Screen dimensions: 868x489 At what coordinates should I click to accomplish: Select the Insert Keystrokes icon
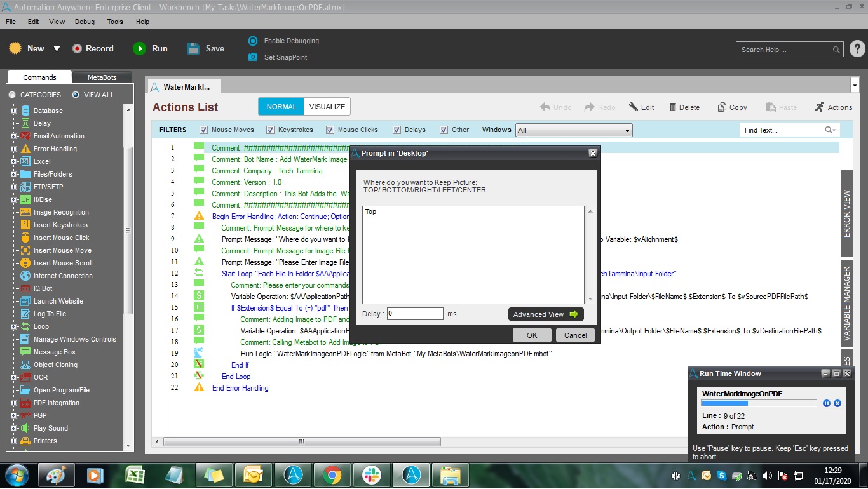25,225
